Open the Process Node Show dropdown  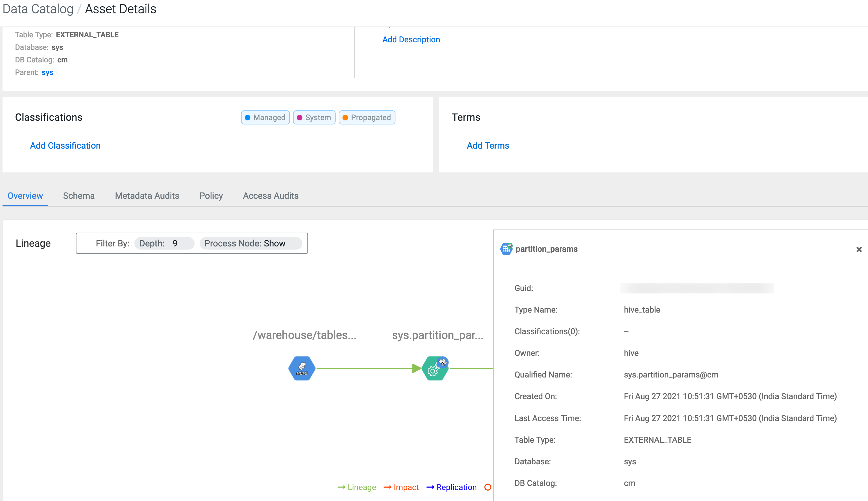tap(250, 243)
